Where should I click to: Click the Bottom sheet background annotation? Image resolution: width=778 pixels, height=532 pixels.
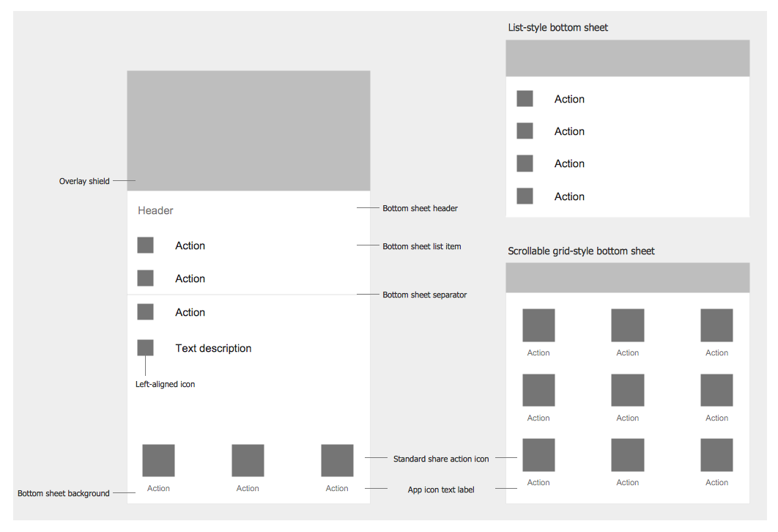(64, 493)
